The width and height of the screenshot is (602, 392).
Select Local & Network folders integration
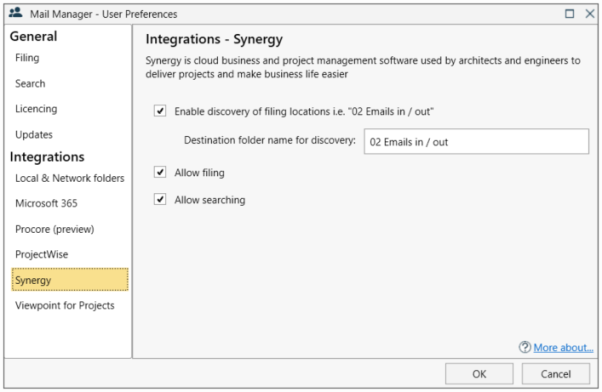point(70,178)
